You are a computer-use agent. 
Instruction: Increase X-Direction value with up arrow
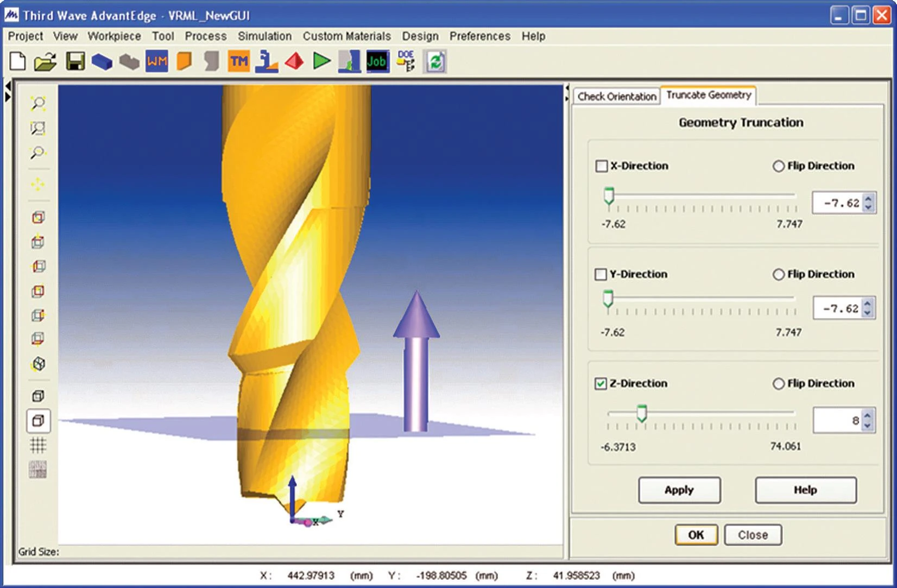point(868,198)
